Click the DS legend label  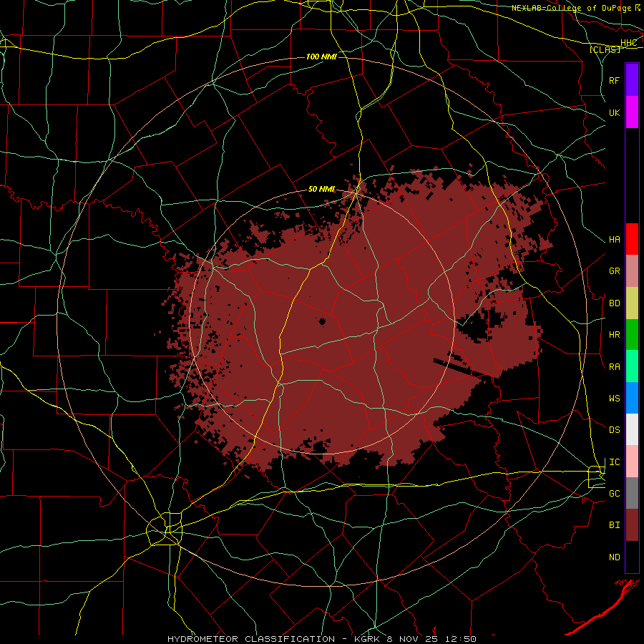point(614,430)
